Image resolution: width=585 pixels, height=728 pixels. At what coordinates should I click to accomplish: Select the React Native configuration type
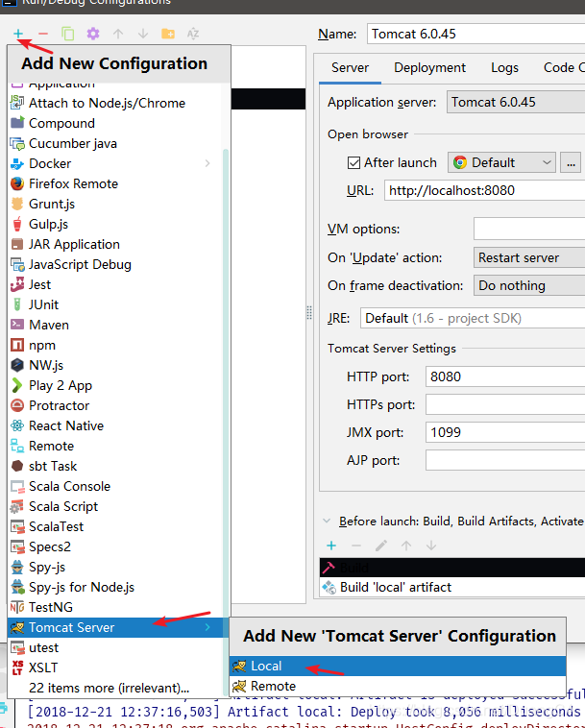[115, 425]
